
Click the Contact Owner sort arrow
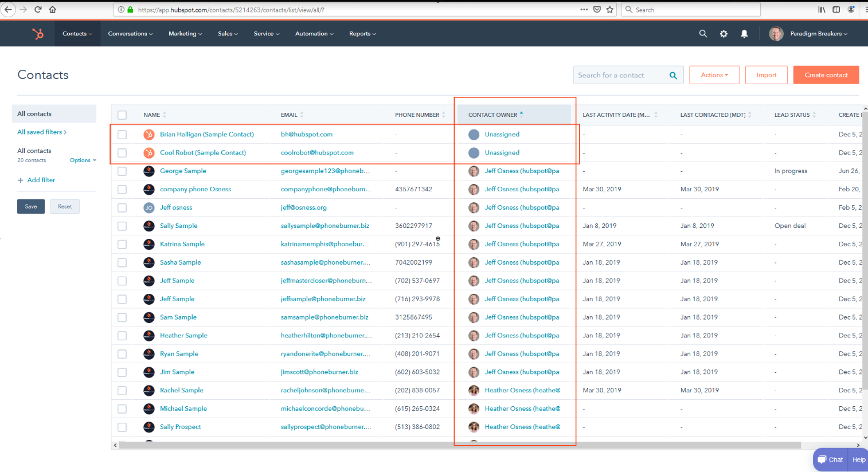[521, 114]
